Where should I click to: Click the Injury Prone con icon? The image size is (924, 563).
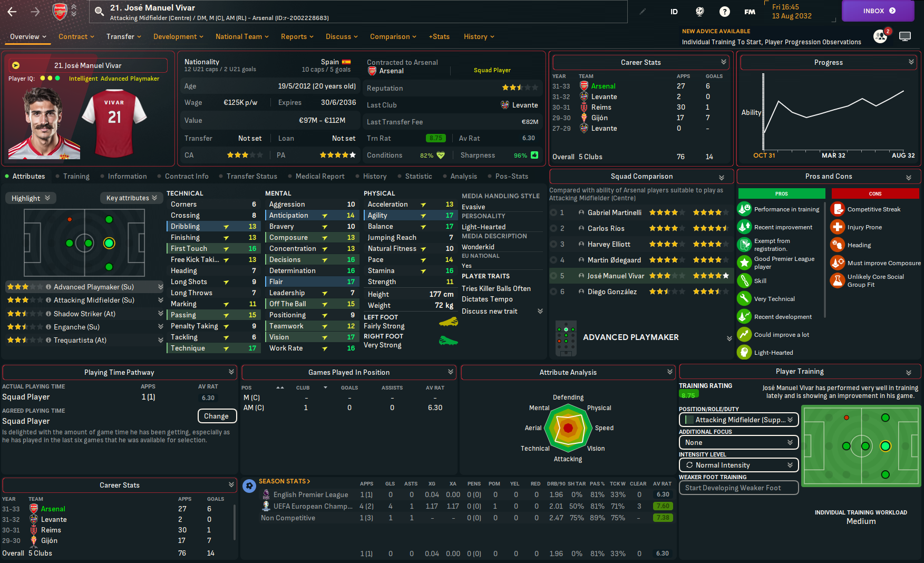(x=838, y=227)
